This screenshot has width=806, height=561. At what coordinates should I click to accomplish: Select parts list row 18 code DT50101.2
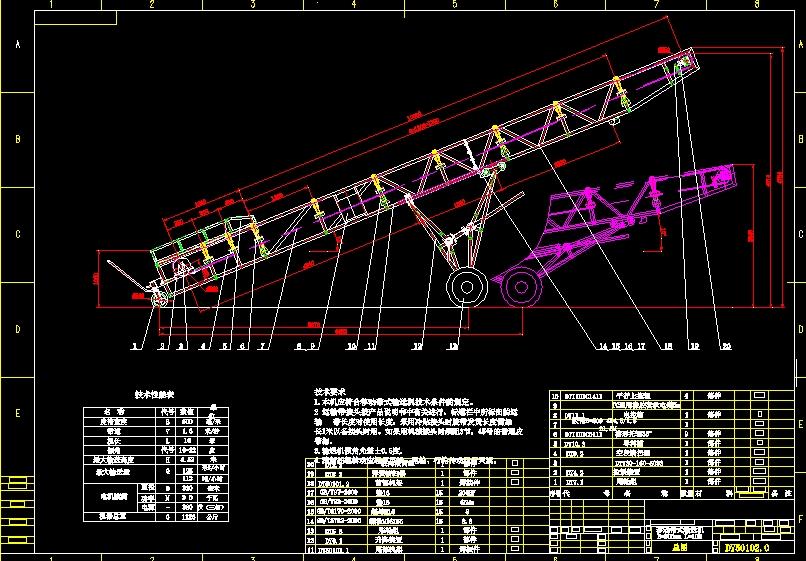[x=334, y=483]
